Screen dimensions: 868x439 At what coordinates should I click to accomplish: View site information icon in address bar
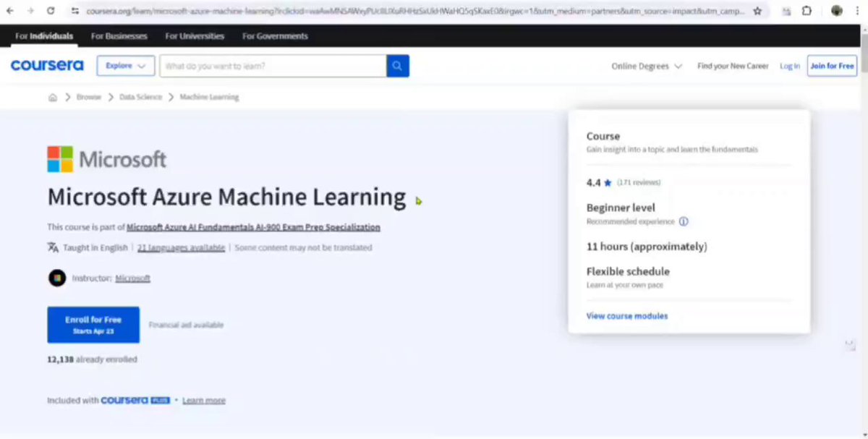(x=75, y=11)
